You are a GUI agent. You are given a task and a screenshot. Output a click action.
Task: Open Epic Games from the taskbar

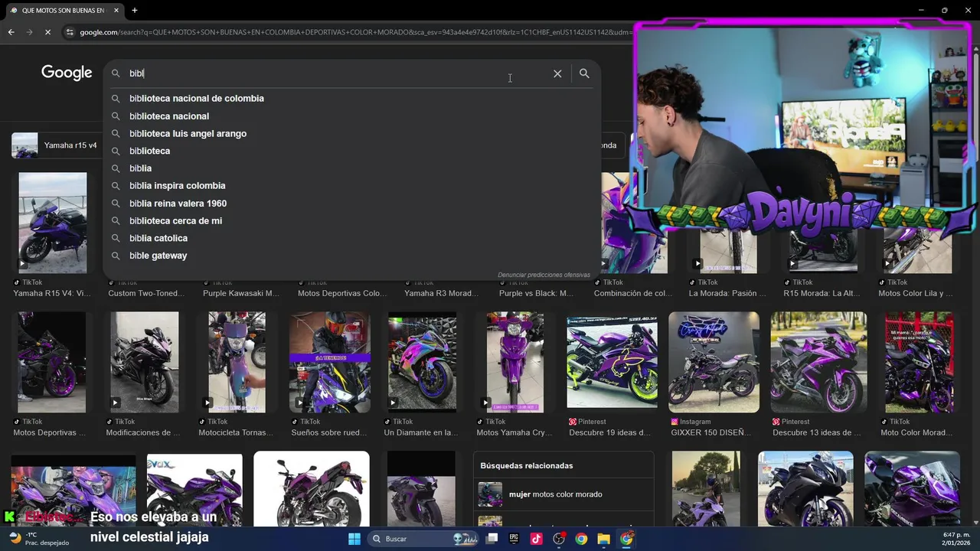coord(514,539)
